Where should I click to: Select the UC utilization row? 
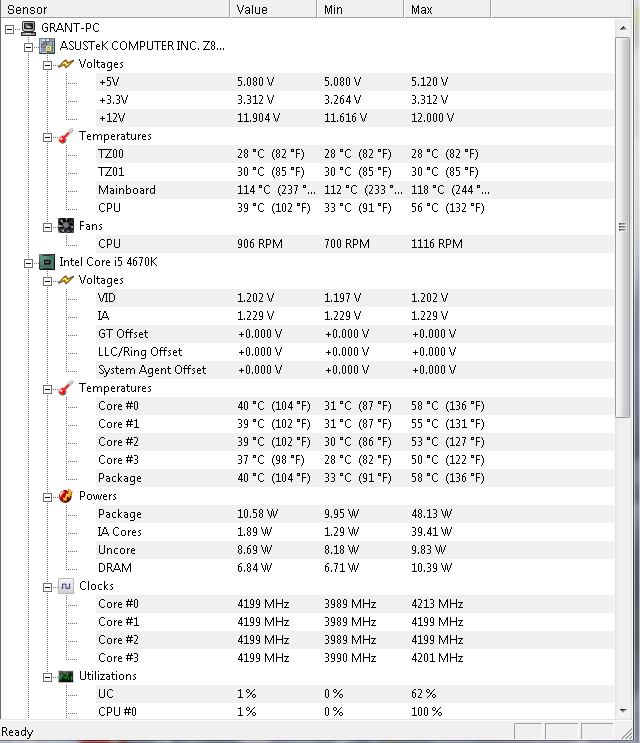click(355, 694)
